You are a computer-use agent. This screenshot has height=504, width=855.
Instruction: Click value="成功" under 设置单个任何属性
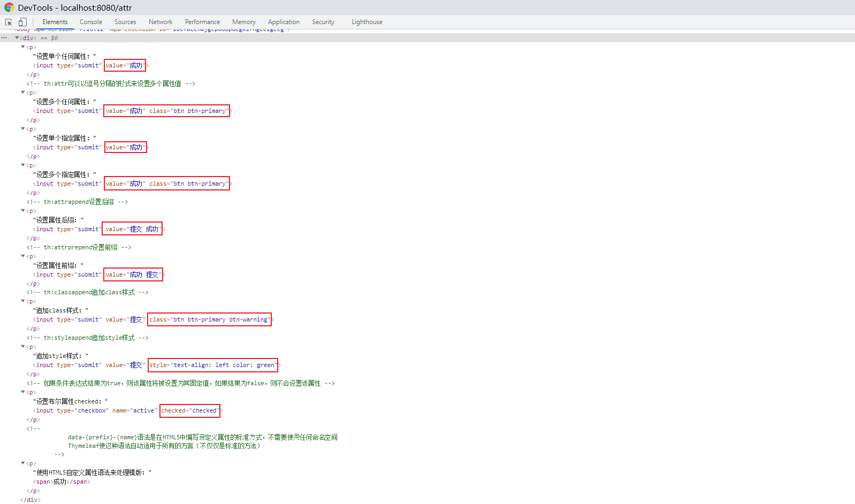[125, 65]
